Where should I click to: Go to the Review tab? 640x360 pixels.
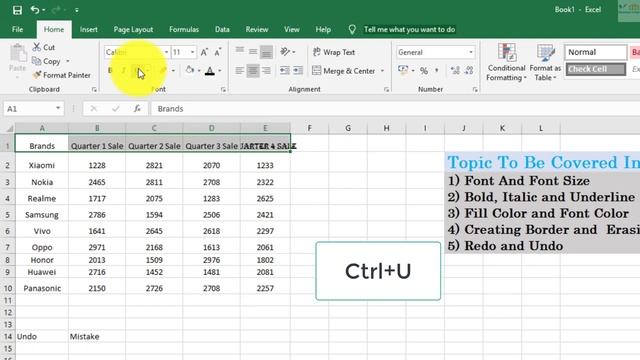(x=257, y=29)
